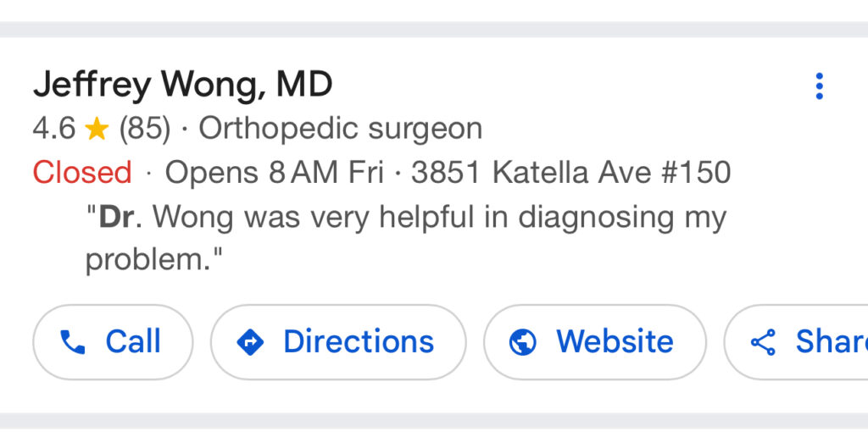868x437 pixels.
Task: Open the three-dot more options menu
Action: coord(819,86)
